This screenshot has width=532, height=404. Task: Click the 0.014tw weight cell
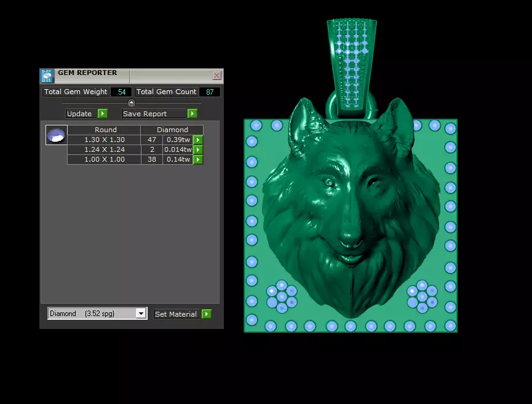[x=178, y=149]
